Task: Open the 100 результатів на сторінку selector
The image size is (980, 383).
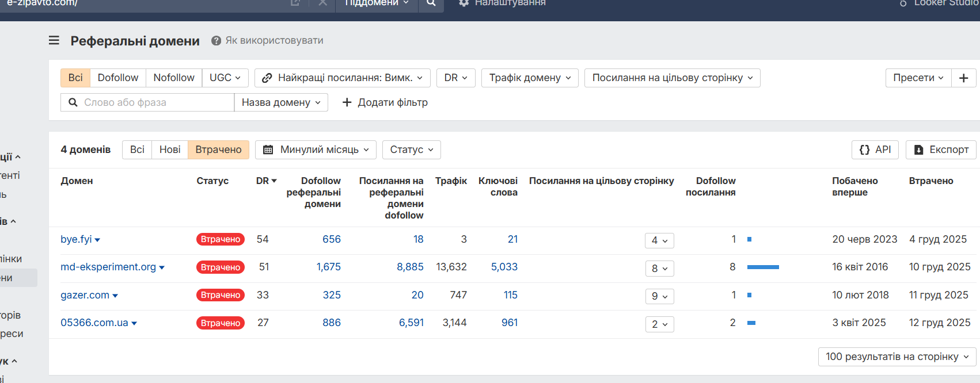Action: pyautogui.click(x=897, y=357)
